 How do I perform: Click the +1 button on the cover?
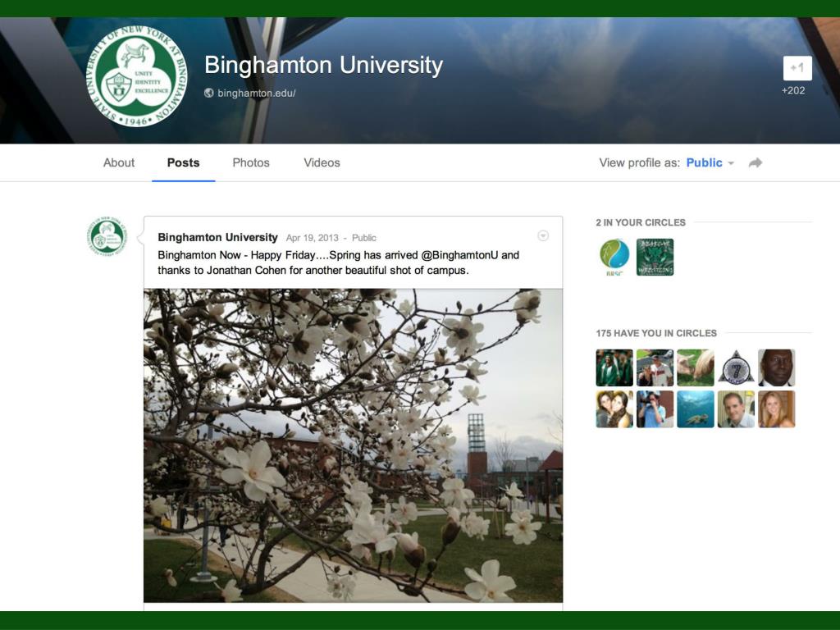pos(797,68)
